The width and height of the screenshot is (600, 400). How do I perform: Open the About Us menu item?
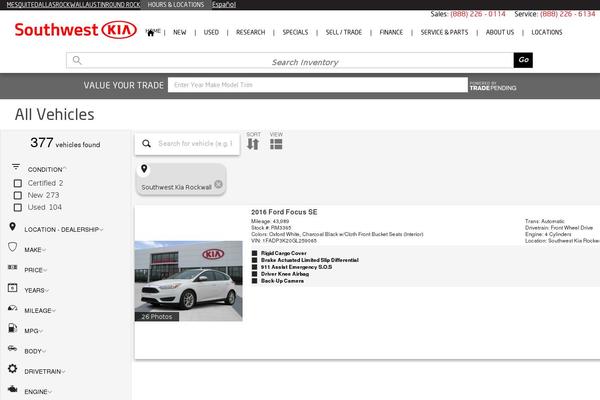click(500, 32)
